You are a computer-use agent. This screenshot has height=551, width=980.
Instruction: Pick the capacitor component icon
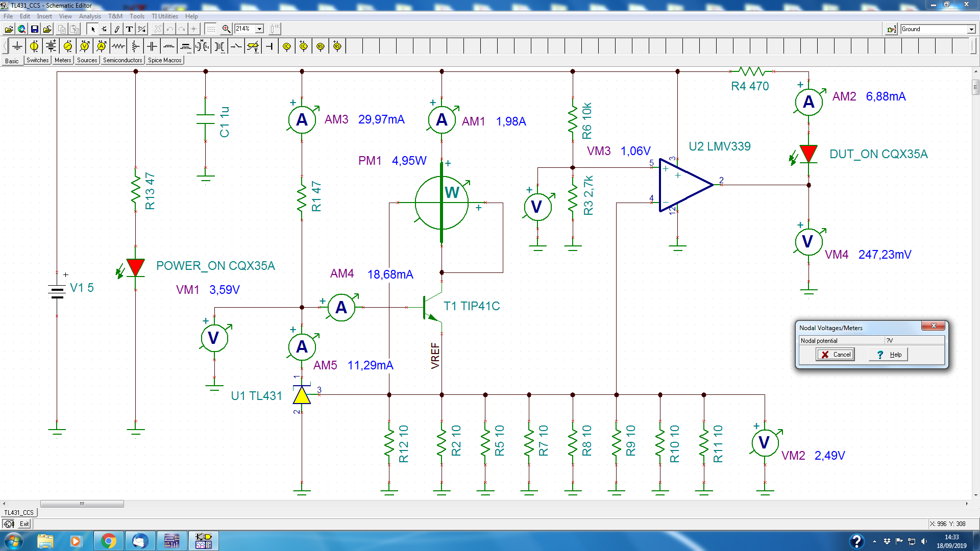pos(152,46)
